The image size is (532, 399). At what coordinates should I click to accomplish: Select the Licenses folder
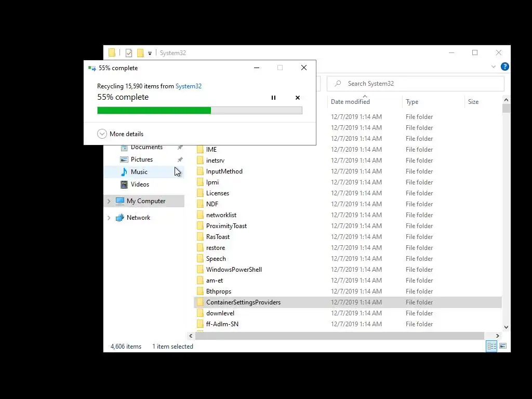(218, 193)
